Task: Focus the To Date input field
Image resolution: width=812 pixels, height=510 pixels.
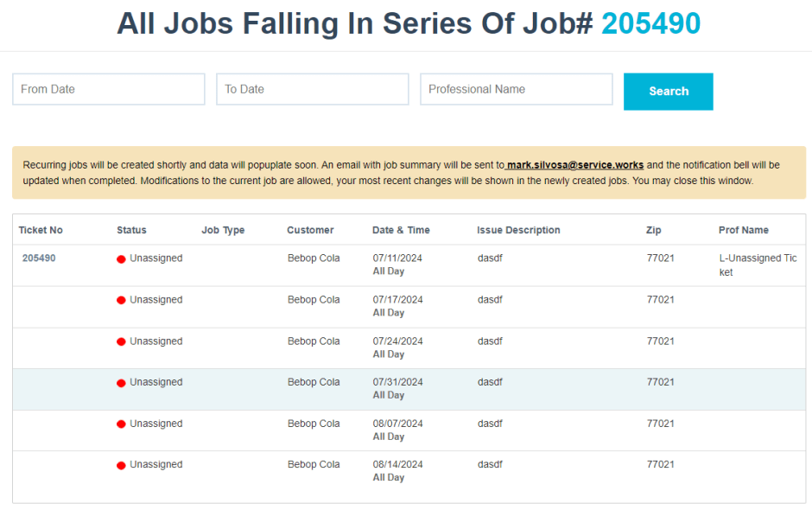Action: (312, 89)
